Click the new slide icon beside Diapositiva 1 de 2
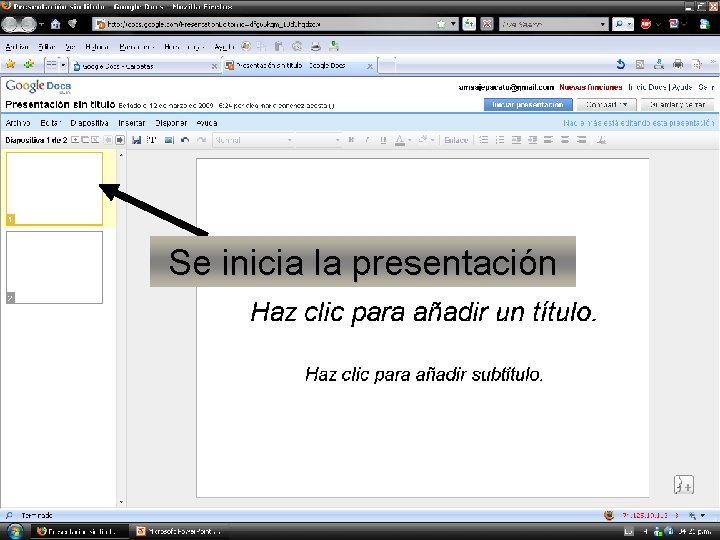Screen dimensions: 720x540 [75, 140]
